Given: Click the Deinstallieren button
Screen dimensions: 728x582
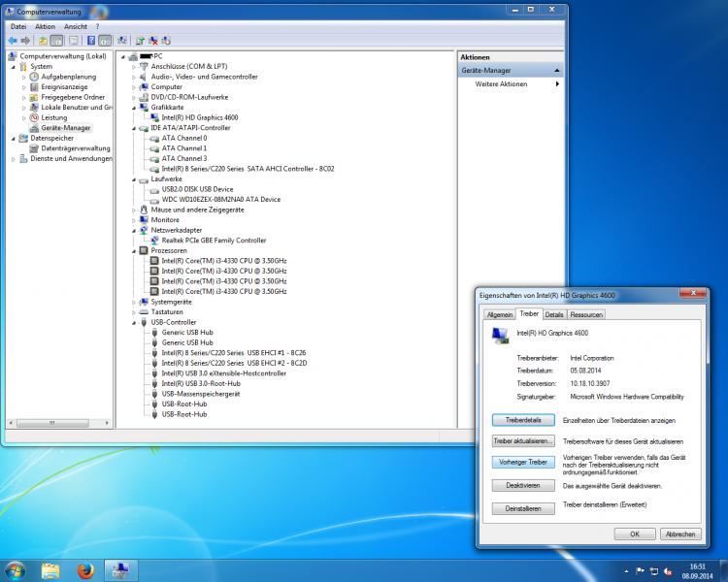Looking at the screenshot, I should click(x=523, y=508).
